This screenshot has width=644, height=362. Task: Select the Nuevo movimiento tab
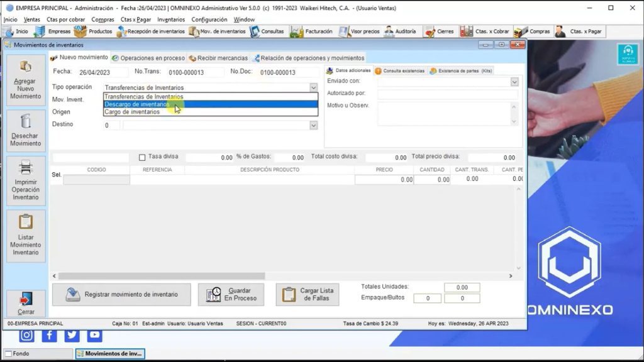pyautogui.click(x=79, y=57)
